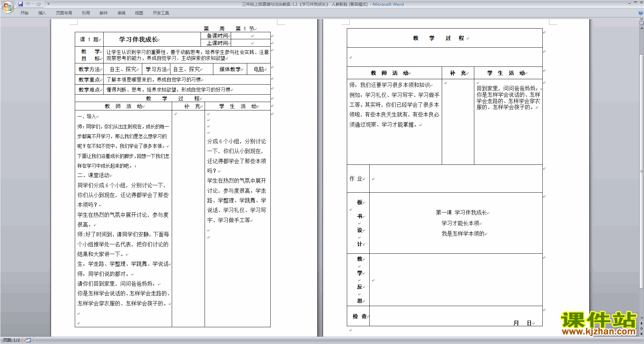Click the 媒体教学 label cell
The height and width of the screenshot is (344, 644).
coord(230,69)
